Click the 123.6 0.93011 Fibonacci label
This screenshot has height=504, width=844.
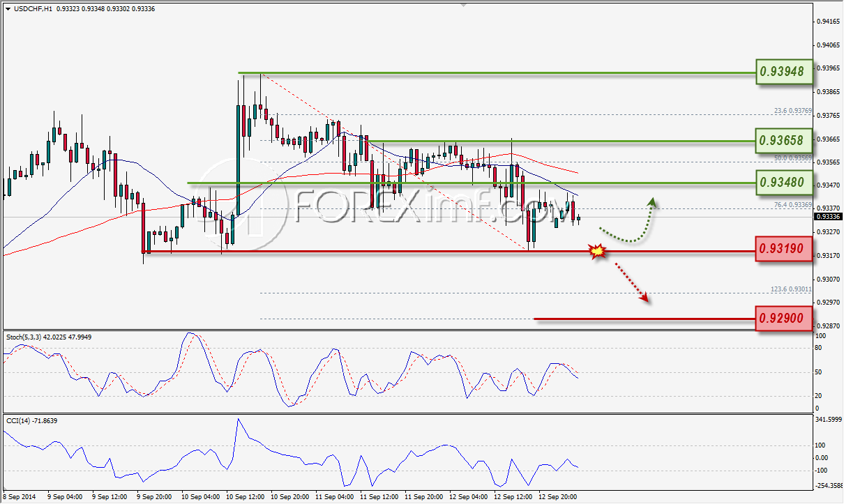[x=790, y=289]
